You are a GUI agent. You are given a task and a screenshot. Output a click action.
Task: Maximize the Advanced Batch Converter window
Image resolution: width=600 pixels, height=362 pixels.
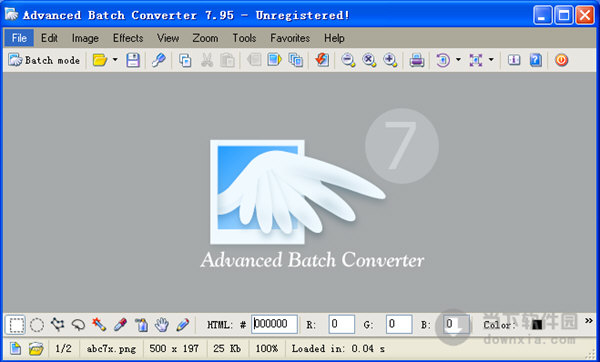tap(564, 15)
